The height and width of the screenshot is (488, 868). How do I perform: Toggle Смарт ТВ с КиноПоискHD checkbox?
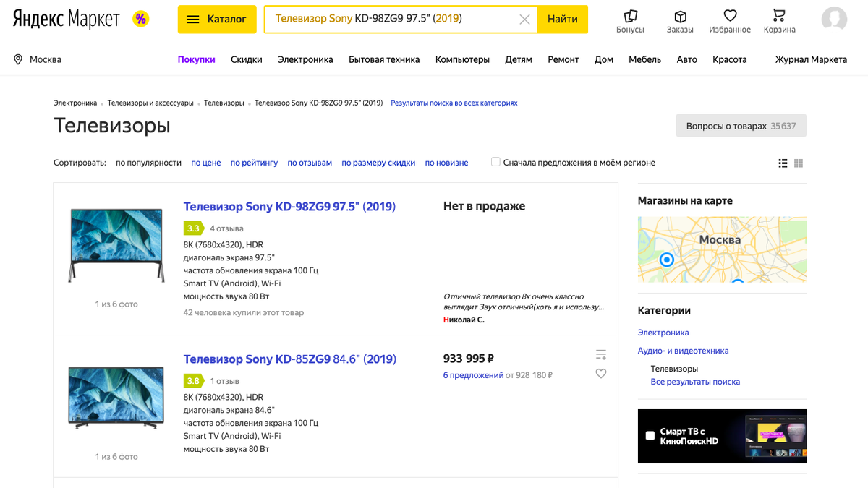(x=650, y=435)
